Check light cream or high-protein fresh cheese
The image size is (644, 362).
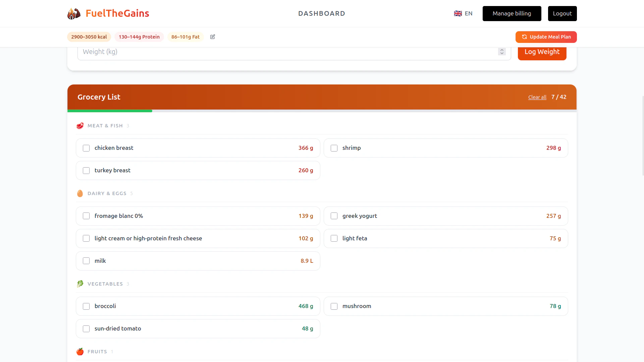pos(86,238)
